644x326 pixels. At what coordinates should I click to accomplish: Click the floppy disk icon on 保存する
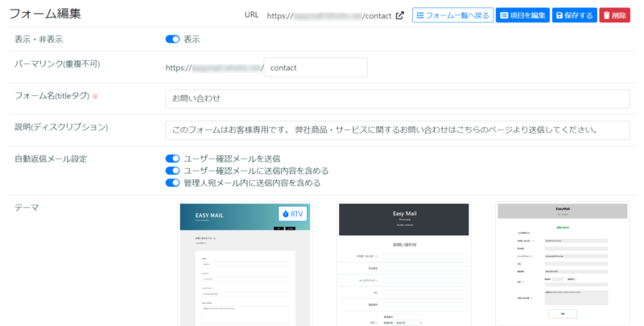tap(559, 15)
